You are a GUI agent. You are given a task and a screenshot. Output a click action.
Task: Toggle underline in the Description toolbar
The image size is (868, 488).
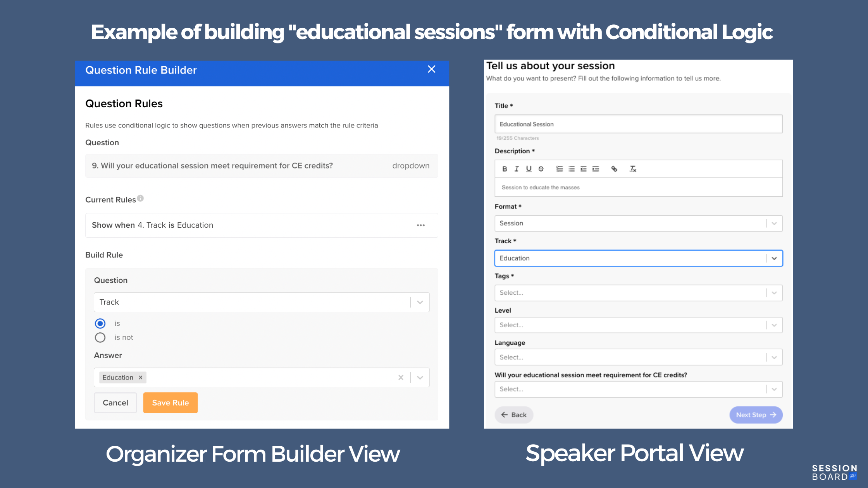(528, 168)
